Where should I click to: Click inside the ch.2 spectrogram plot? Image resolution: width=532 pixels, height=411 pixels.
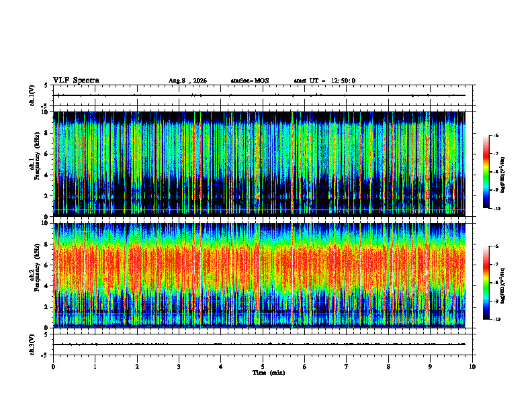coord(259,275)
